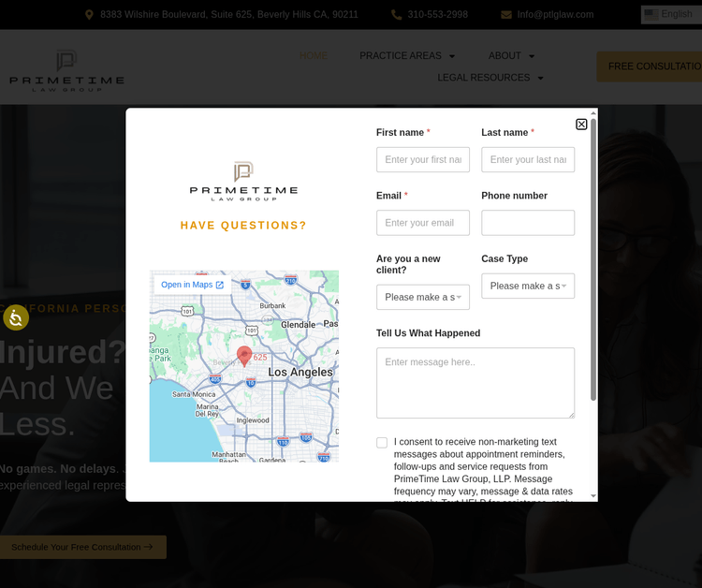Click the HAVE QUESTIONS? heading
The height and width of the screenshot is (588, 702).
[243, 226]
